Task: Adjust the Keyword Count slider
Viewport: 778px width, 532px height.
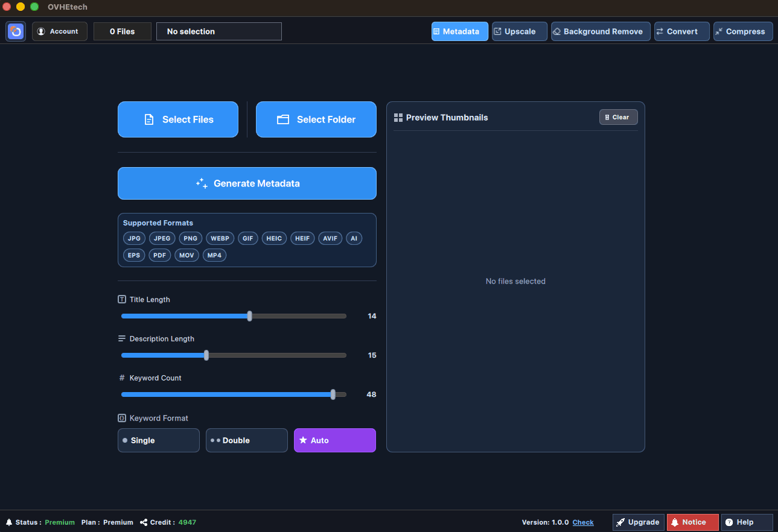Action: [333, 394]
